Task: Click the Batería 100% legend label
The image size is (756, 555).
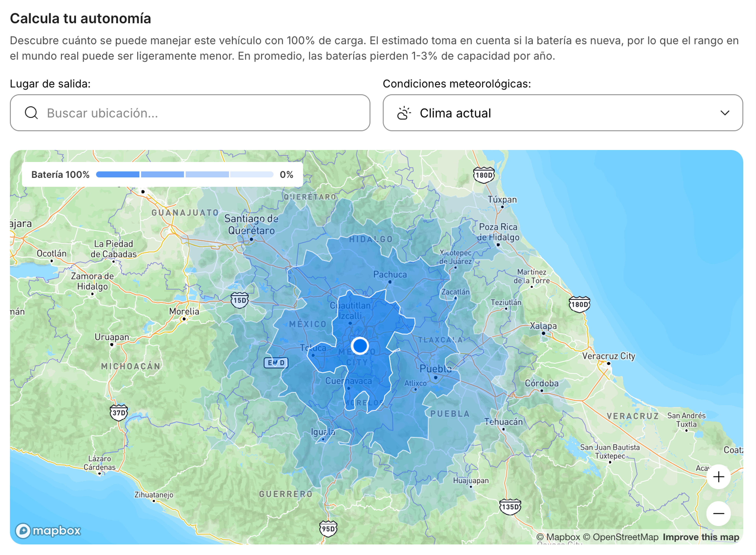Action: tap(60, 174)
